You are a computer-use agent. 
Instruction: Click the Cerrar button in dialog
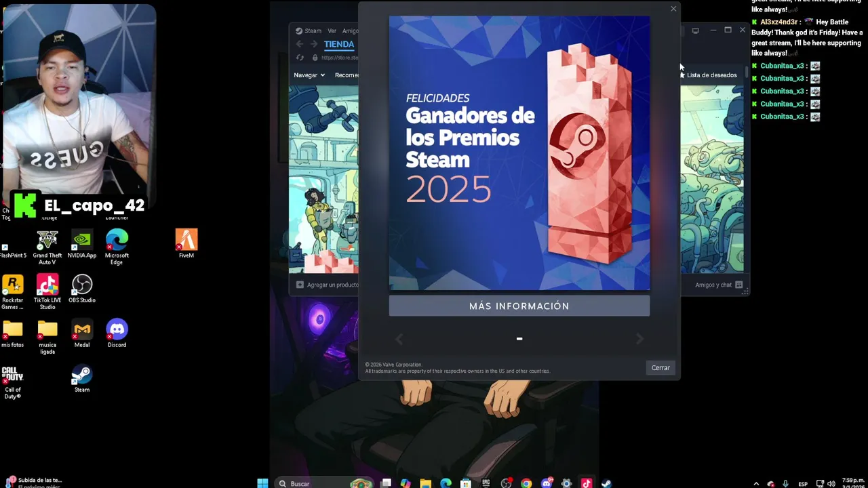click(x=660, y=367)
